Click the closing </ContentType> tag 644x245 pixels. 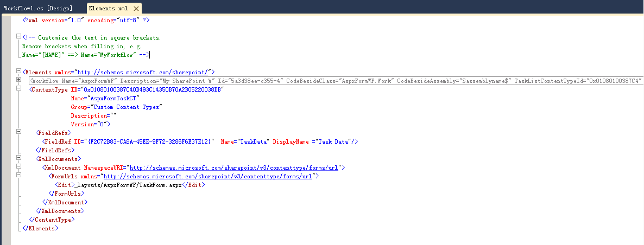coord(52,220)
